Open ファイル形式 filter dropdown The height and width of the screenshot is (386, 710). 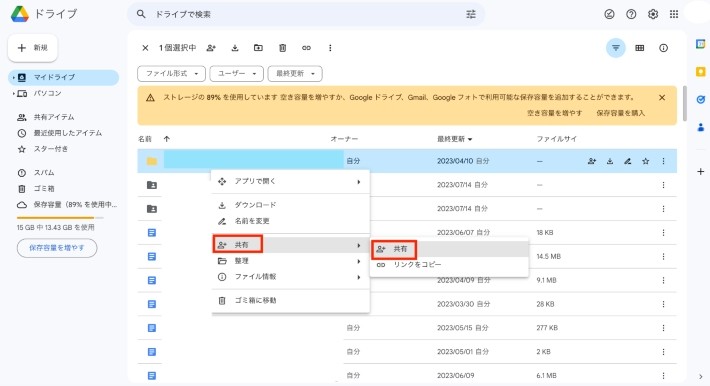point(172,73)
